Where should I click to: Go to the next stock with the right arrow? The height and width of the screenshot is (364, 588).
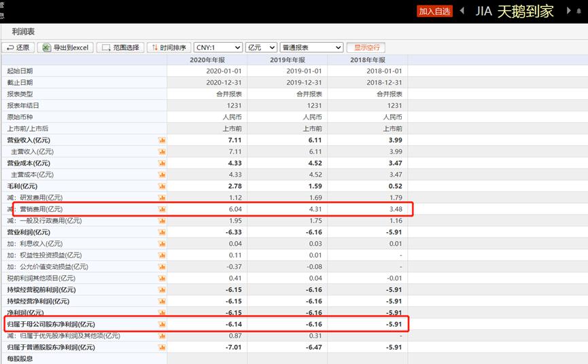pyautogui.click(x=568, y=10)
